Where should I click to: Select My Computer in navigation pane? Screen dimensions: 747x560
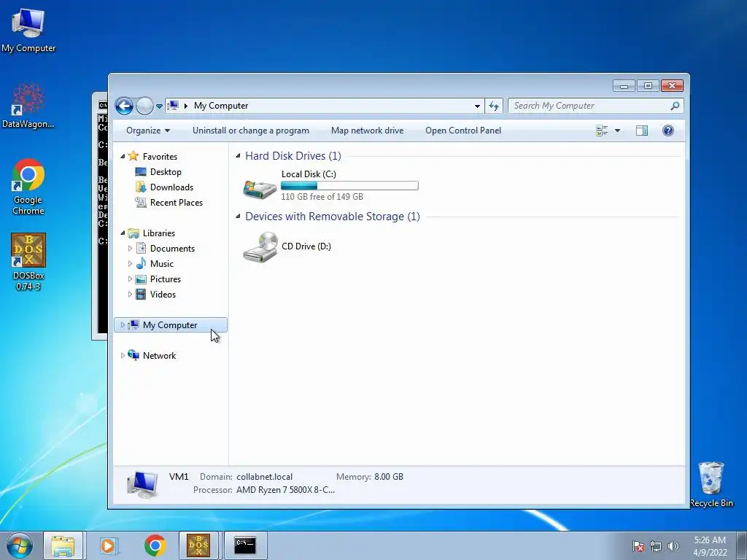point(170,324)
